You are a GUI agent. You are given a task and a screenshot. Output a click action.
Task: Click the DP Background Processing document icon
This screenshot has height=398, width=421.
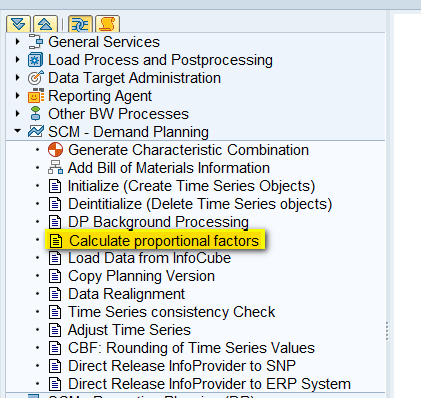55,222
